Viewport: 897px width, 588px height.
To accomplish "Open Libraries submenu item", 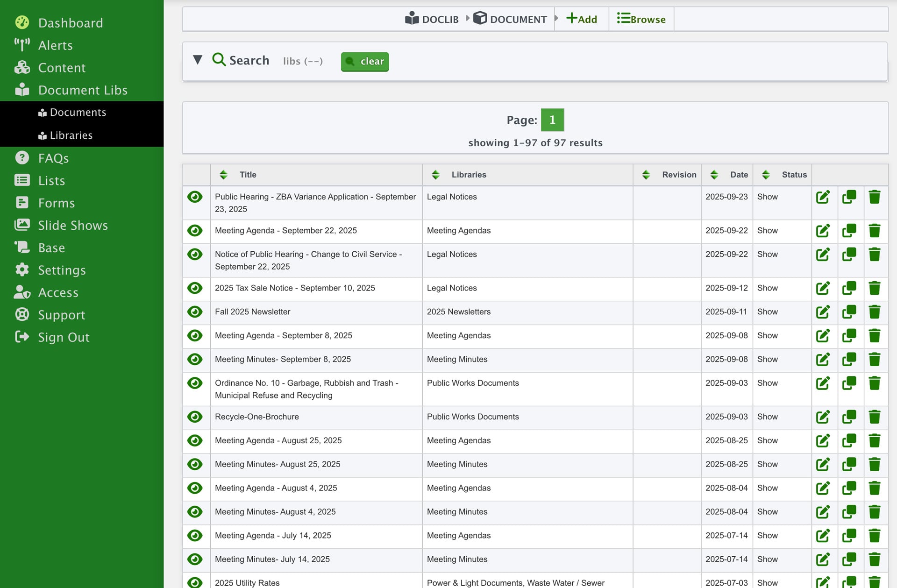I will [71, 135].
